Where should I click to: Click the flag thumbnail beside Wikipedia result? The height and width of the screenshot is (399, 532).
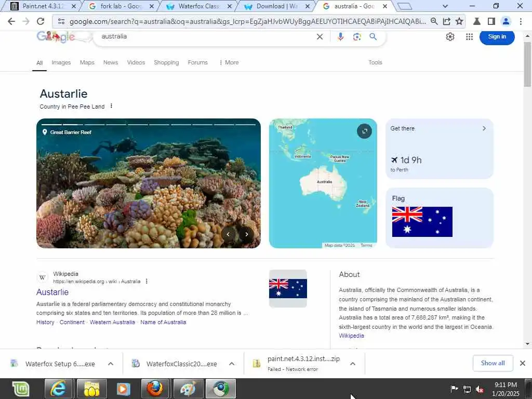click(288, 288)
